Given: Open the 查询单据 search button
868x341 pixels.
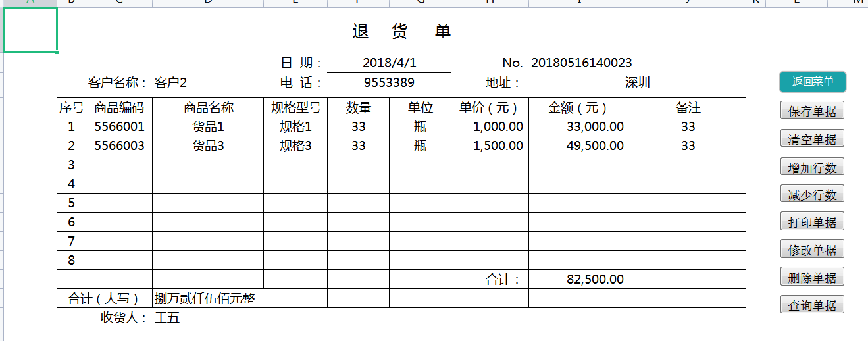Looking at the screenshot, I should [812, 305].
